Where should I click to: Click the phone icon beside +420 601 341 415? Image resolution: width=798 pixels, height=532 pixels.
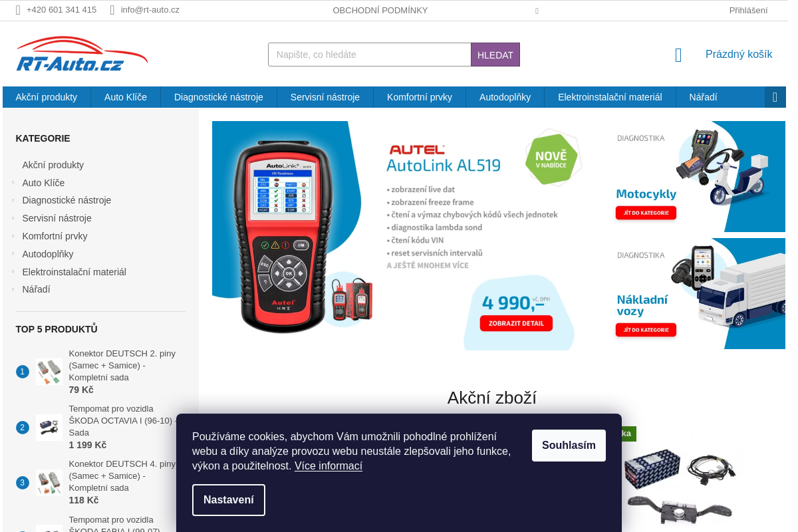pos(19,10)
